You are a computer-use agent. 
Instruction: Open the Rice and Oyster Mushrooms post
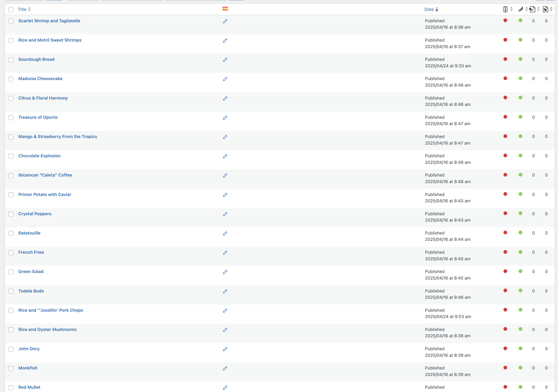coord(47,330)
